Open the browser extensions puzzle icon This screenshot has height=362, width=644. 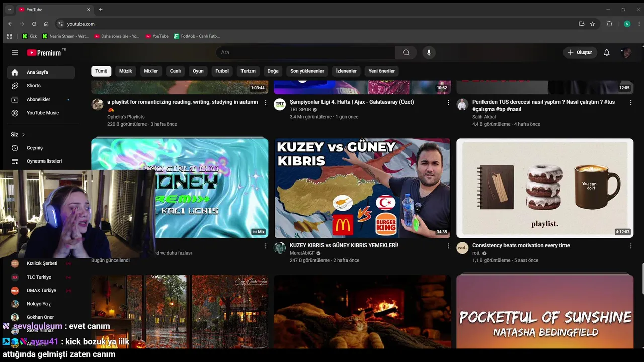pyautogui.click(x=609, y=24)
